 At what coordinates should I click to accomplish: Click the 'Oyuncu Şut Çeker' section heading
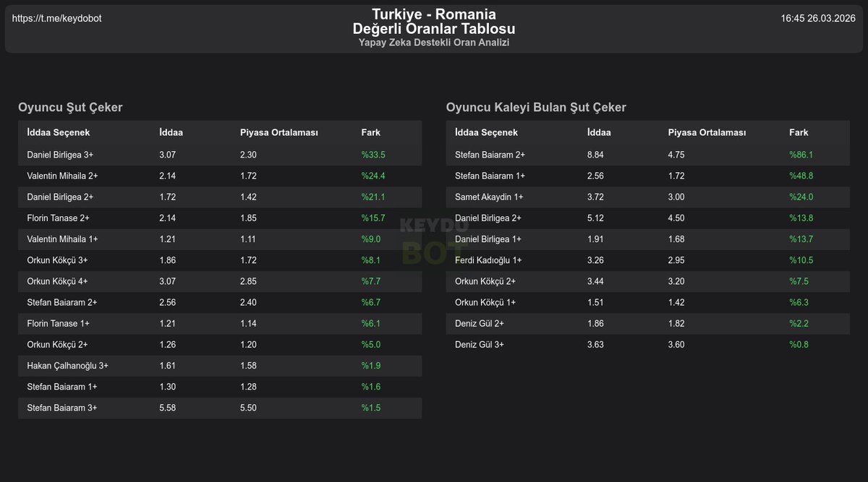pyautogui.click(x=70, y=108)
